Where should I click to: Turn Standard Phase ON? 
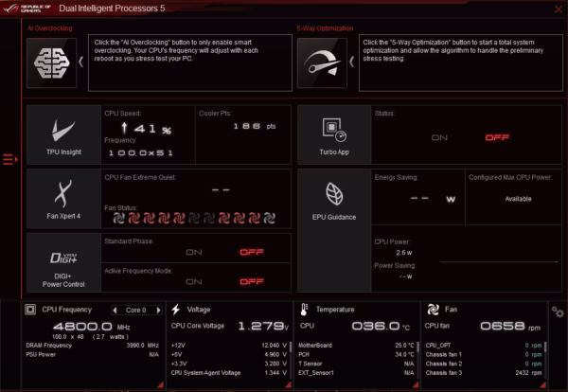pyautogui.click(x=194, y=252)
